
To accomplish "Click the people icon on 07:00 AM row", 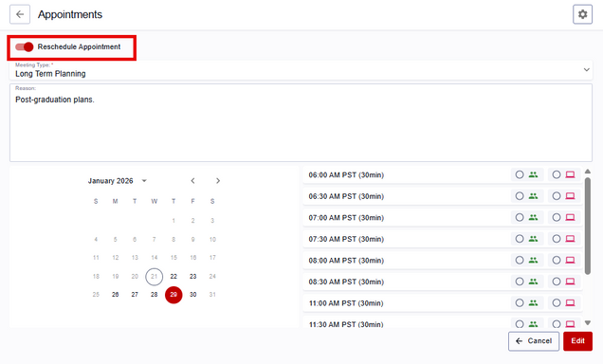I will [x=533, y=218].
